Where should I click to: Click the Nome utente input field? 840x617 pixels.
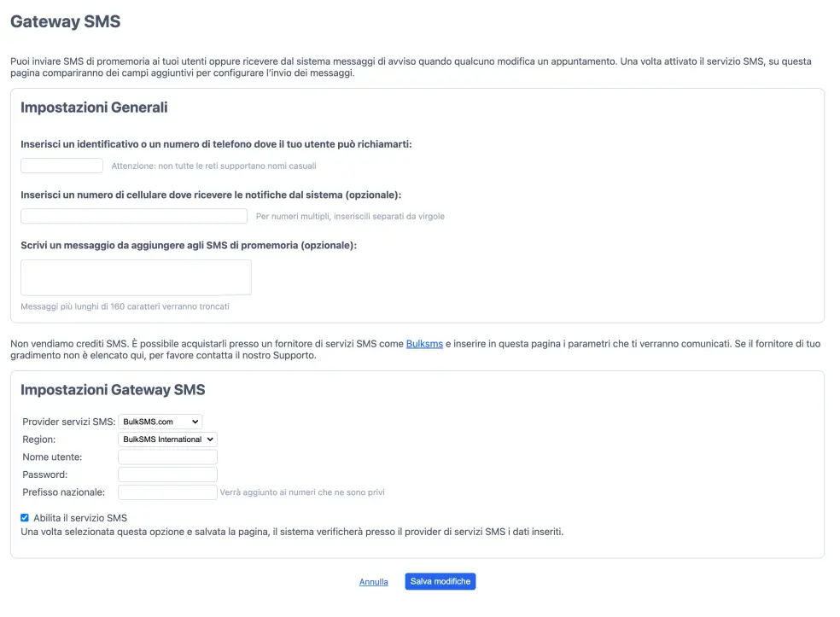point(167,457)
